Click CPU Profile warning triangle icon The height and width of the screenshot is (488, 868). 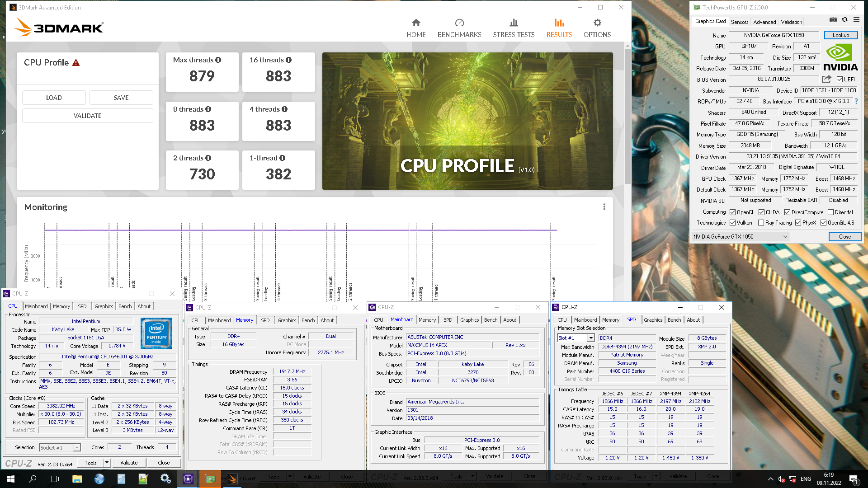(76, 63)
